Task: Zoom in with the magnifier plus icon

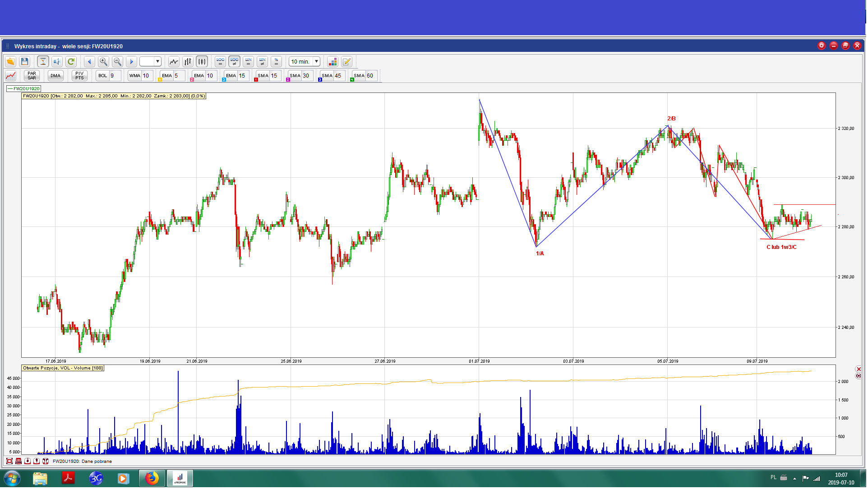Action: (x=103, y=62)
